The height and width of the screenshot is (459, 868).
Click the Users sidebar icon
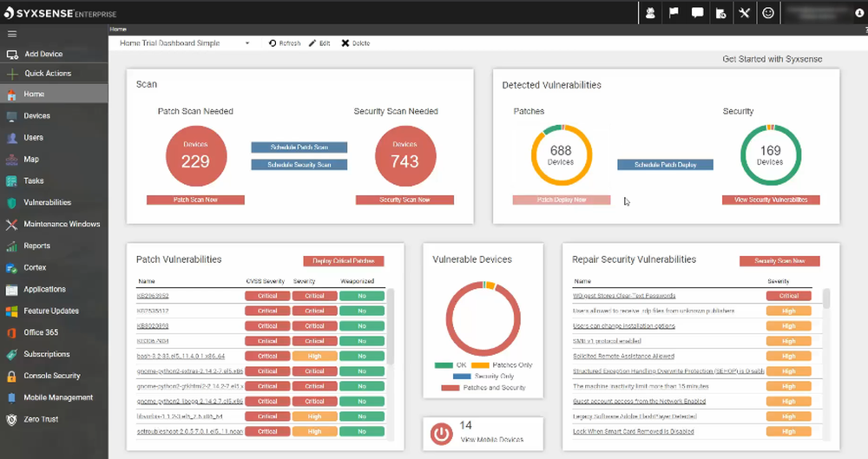11,138
